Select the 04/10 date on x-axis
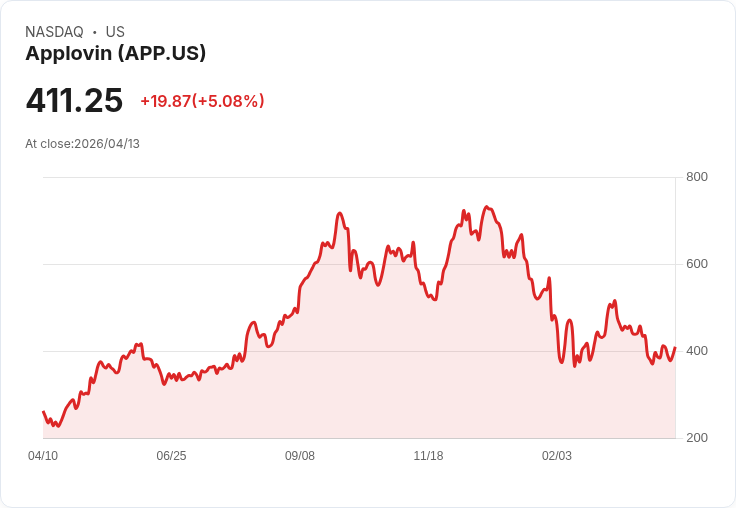The height and width of the screenshot is (508, 736). point(43,456)
